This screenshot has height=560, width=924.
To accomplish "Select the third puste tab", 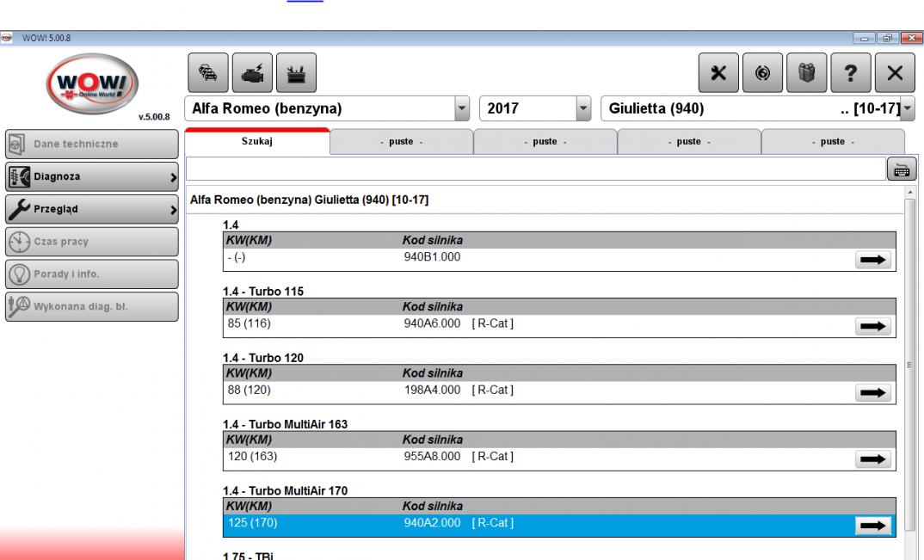I will click(689, 141).
